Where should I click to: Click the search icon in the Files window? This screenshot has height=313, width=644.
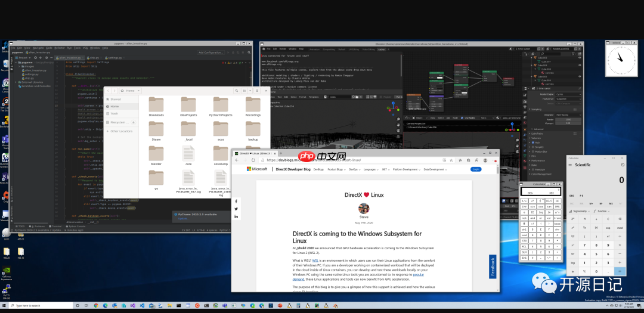tap(237, 91)
